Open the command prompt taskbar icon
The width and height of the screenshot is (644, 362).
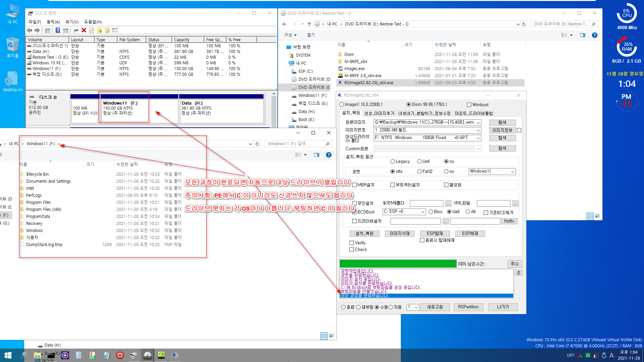(51, 355)
